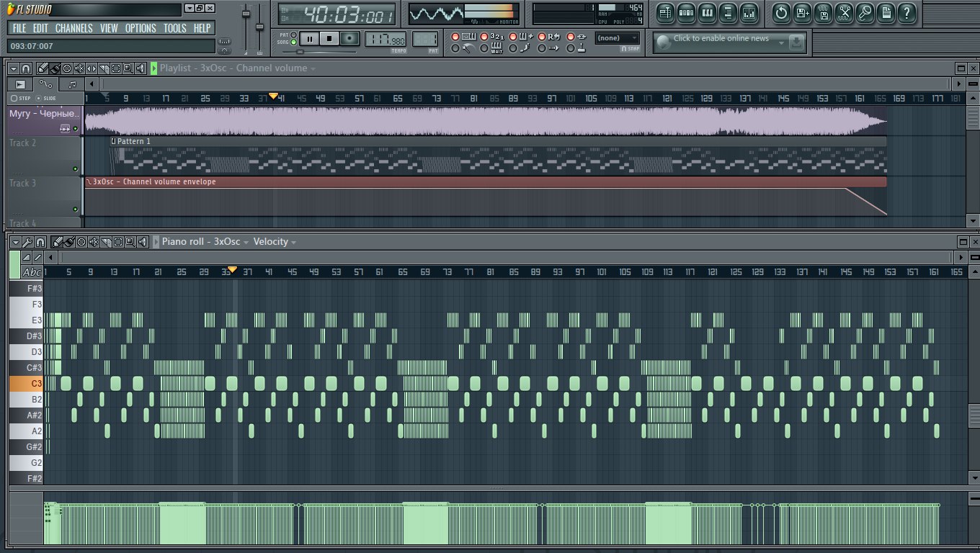Screen dimensions: 980x553
Task: Select the delete tool in Playlist toolbar
Action: click(x=67, y=68)
